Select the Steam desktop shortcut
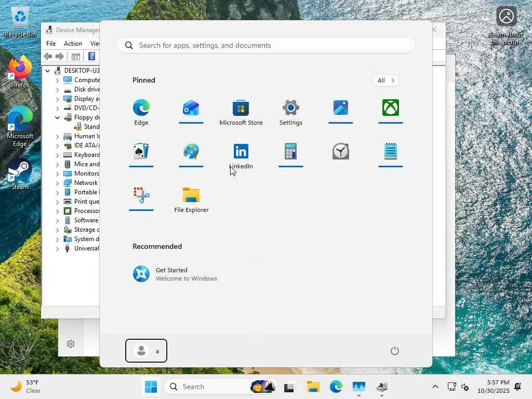This screenshot has width=532, height=399. click(20, 175)
